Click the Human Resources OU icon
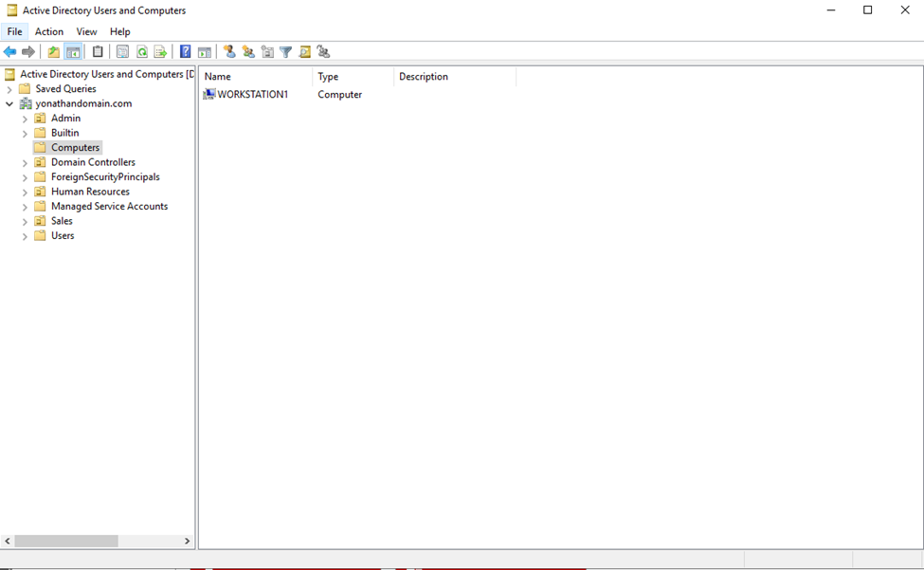 [x=40, y=192]
